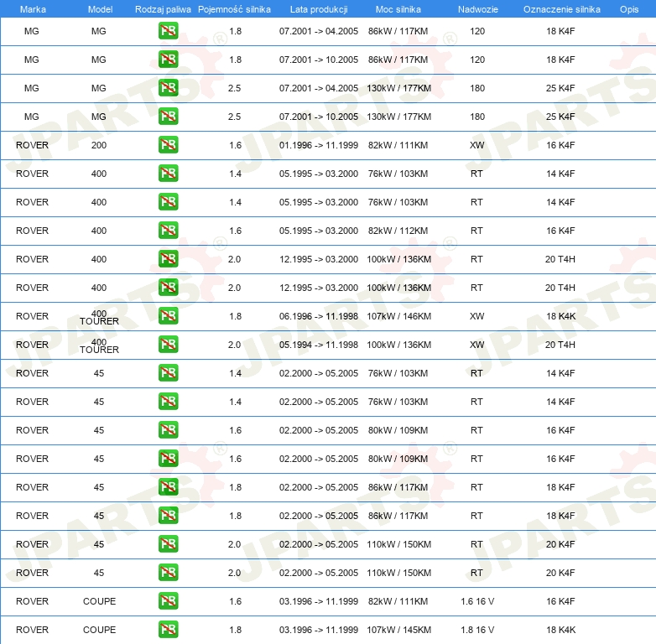Click date '07.2001 -> 10.2005' in the MG 2.5 row
This screenshot has height=644, width=656.
pyautogui.click(x=319, y=117)
